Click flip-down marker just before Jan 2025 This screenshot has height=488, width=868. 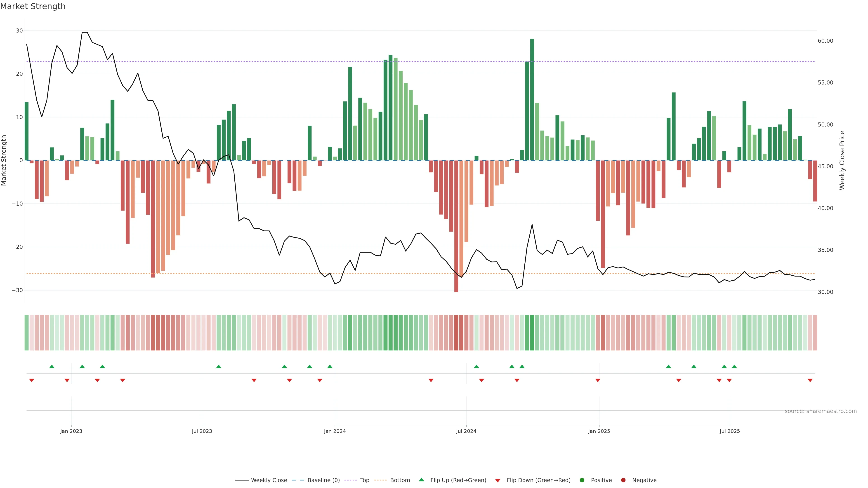(x=598, y=380)
